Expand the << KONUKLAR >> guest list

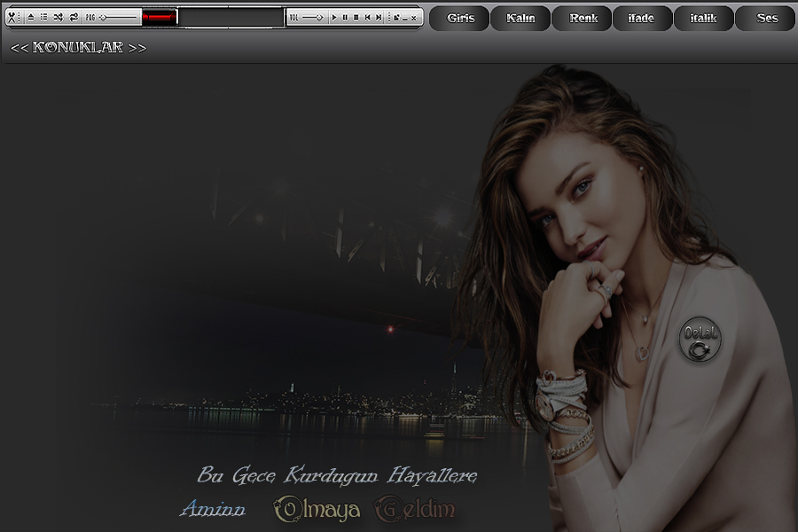[x=78, y=48]
